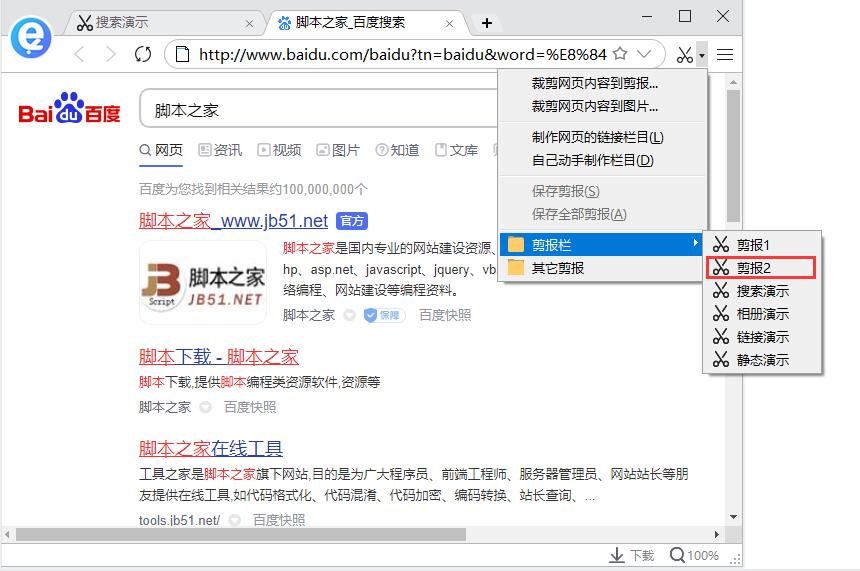Choose 制作网页的链接栏目(L) menu item
860x571 pixels.
[x=602, y=137]
